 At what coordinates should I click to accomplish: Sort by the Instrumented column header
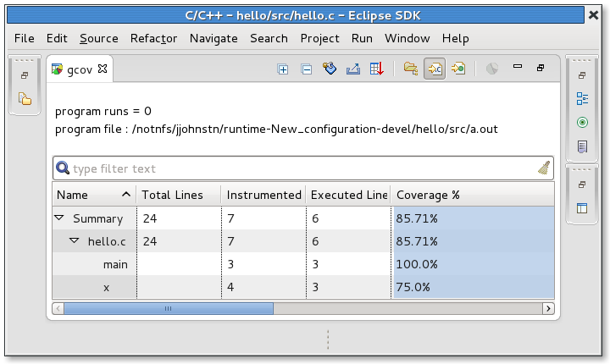click(263, 195)
